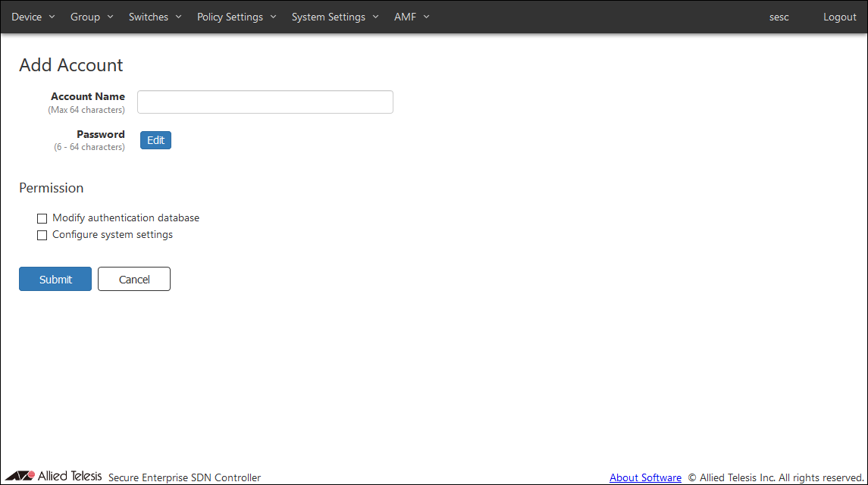Submit the new account form
Screen dimensions: 868x485
55,279
